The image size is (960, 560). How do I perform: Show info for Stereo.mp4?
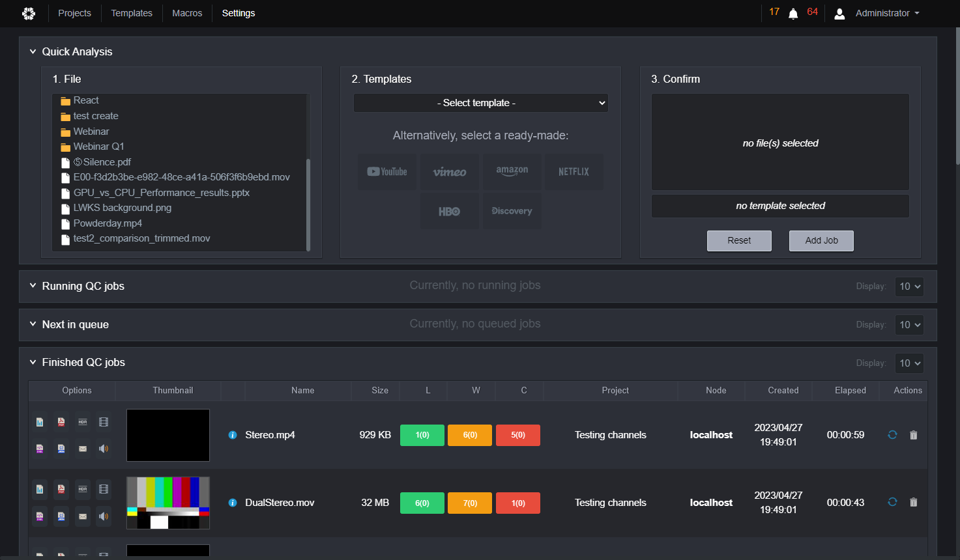(x=233, y=435)
